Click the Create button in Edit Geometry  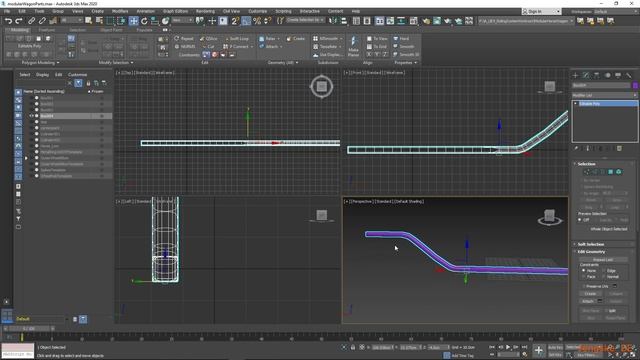click(x=590, y=293)
